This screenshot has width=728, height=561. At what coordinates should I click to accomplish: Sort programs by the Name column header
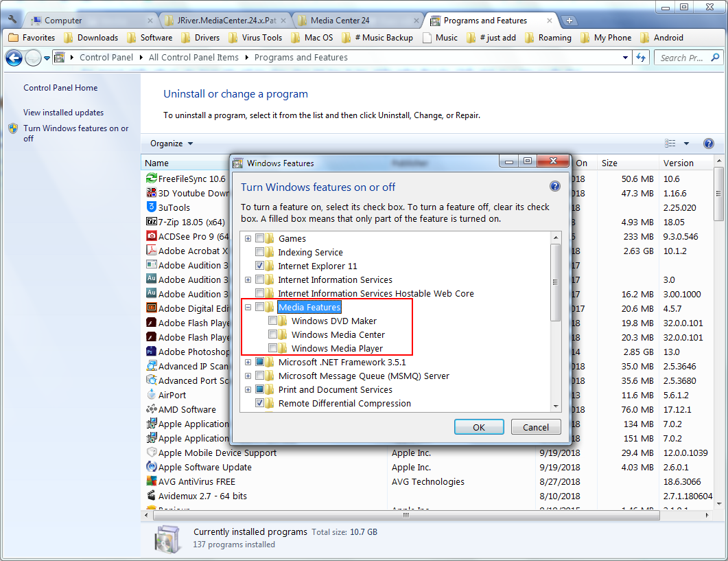pyautogui.click(x=186, y=163)
